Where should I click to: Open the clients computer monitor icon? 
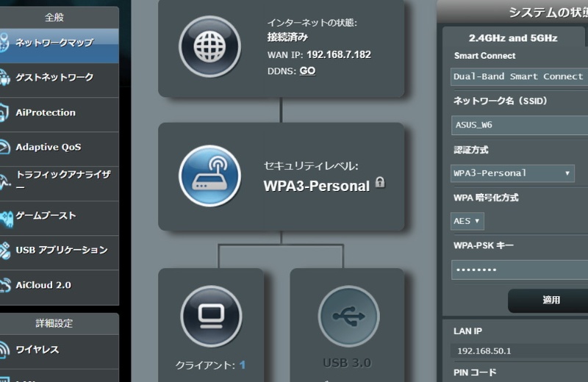[211, 315]
